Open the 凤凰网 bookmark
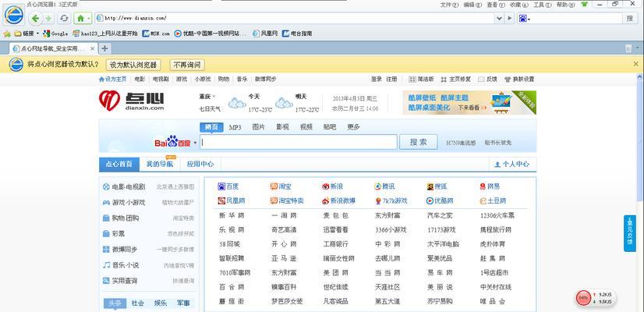This screenshot has width=644, height=312. [265, 34]
